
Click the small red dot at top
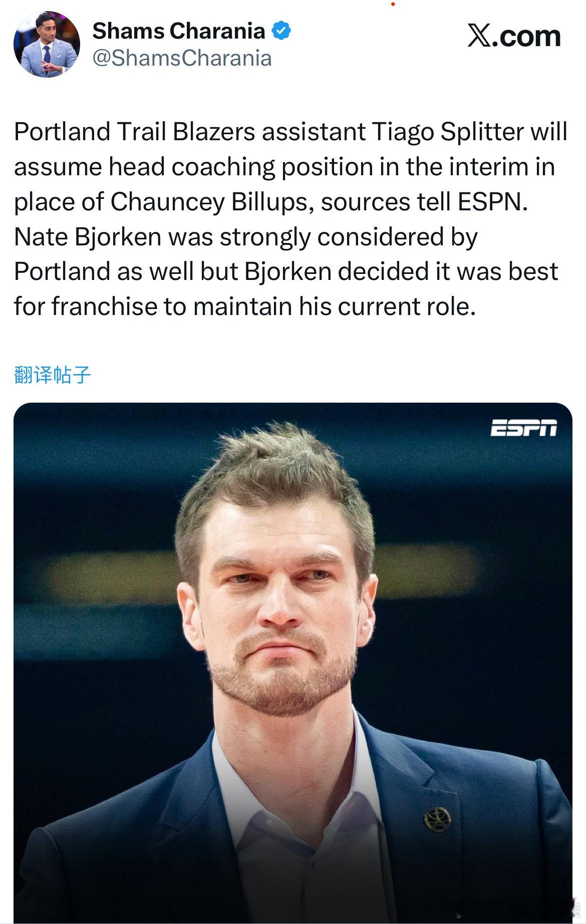click(x=393, y=4)
